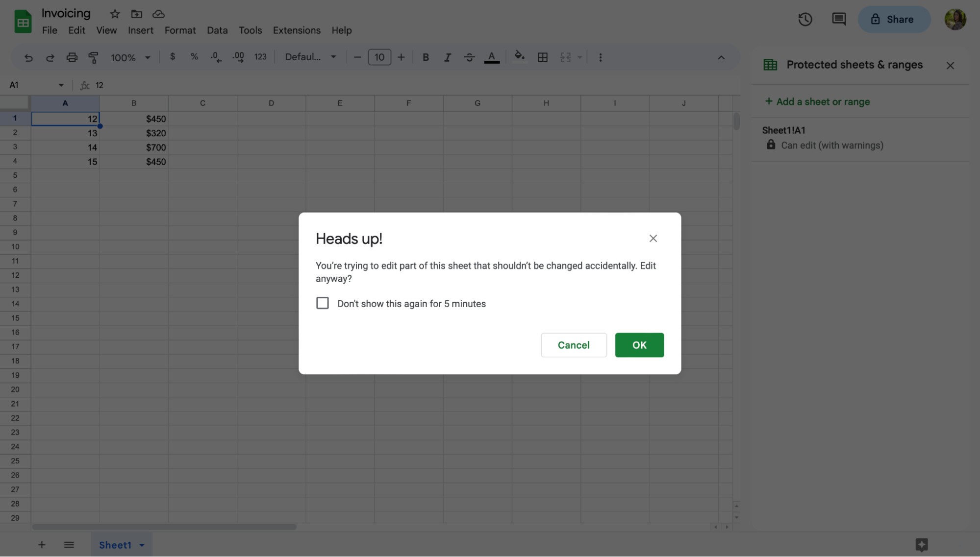This screenshot has height=557, width=980.
Task: Open version history clock icon
Action: (x=805, y=20)
